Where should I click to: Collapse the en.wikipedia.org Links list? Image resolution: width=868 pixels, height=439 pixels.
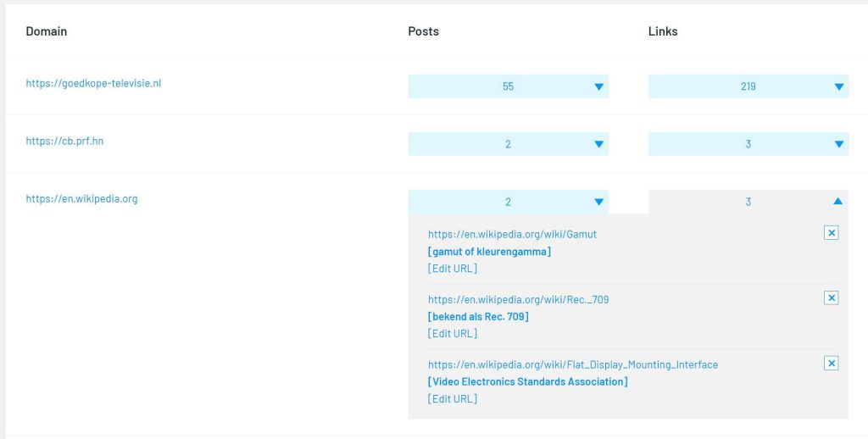748,202
